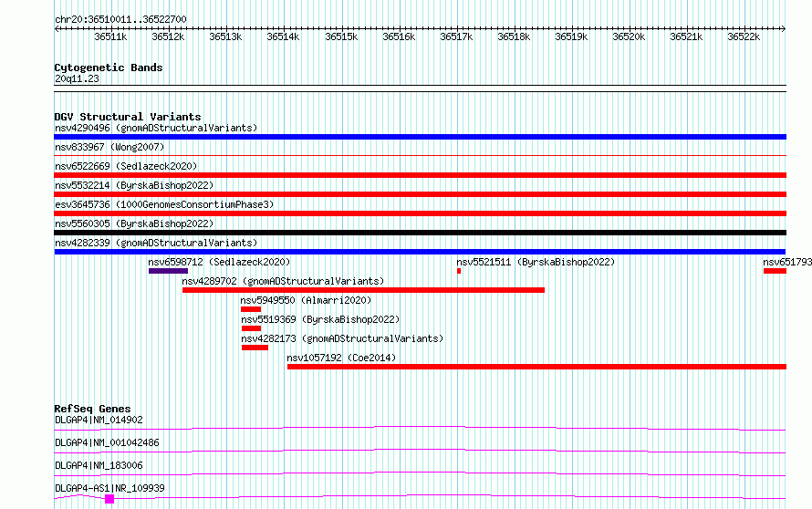812x509 pixels.
Task: Open esv3645736 1000GenomesConsortiumPhase3 label
Action: pyautogui.click(x=164, y=204)
